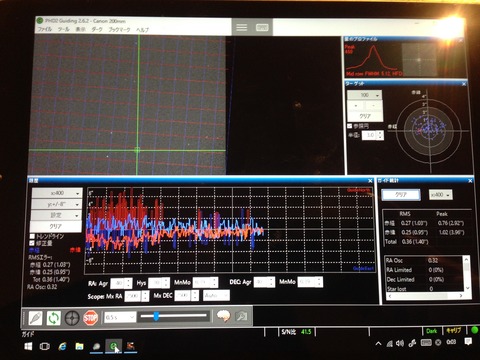The height and width of the screenshot is (360, 480).
Task: Click RA Aggressiveness input field
Action: click(117, 283)
